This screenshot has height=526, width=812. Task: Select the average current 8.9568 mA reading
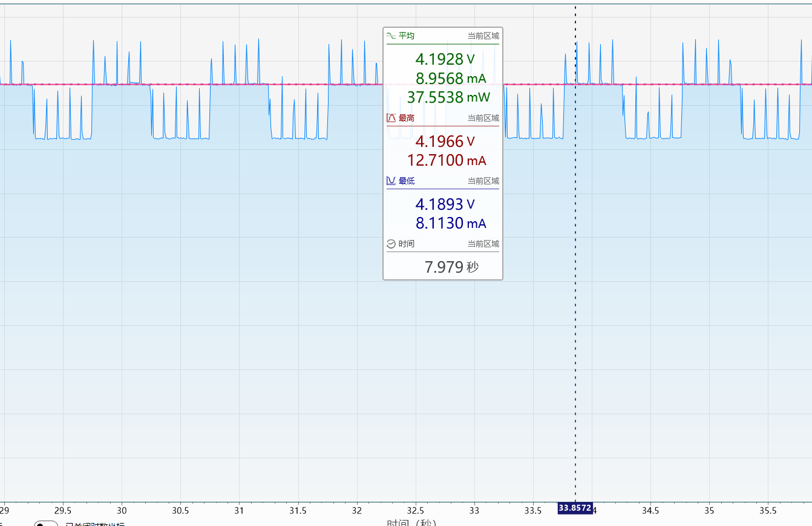(x=450, y=79)
